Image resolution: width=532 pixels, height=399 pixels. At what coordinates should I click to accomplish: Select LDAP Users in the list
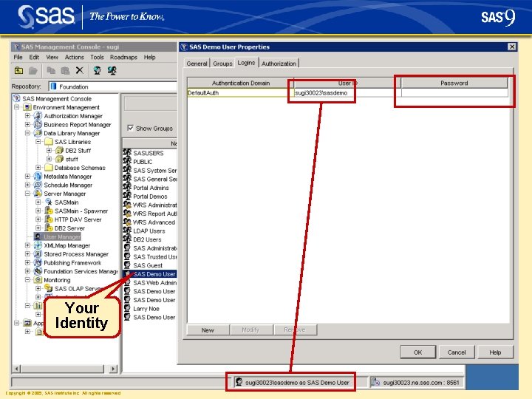150,231
